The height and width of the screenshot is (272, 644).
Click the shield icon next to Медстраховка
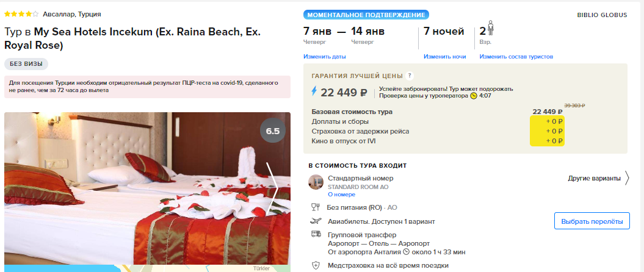pos(316,265)
